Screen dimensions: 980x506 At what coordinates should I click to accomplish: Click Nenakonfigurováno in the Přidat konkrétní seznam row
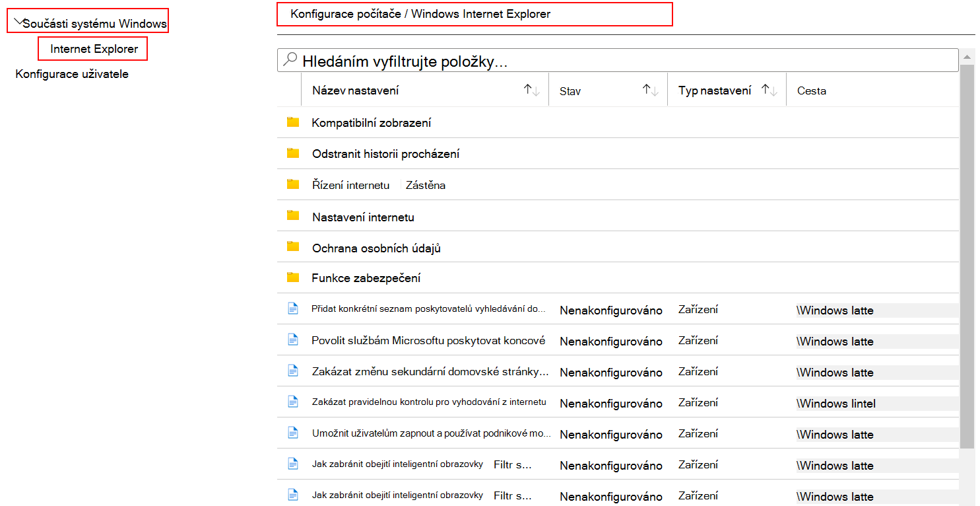[611, 310]
